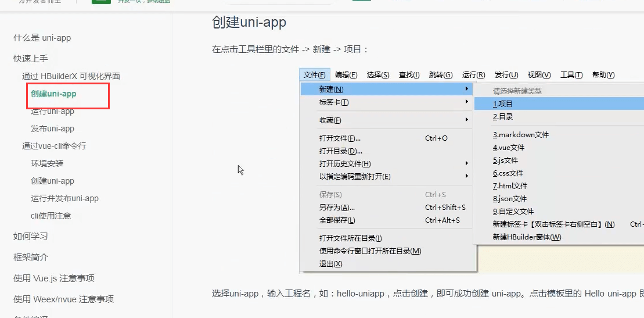Click the 创建uni-app page heading
The image size is (644, 318).
249,22
